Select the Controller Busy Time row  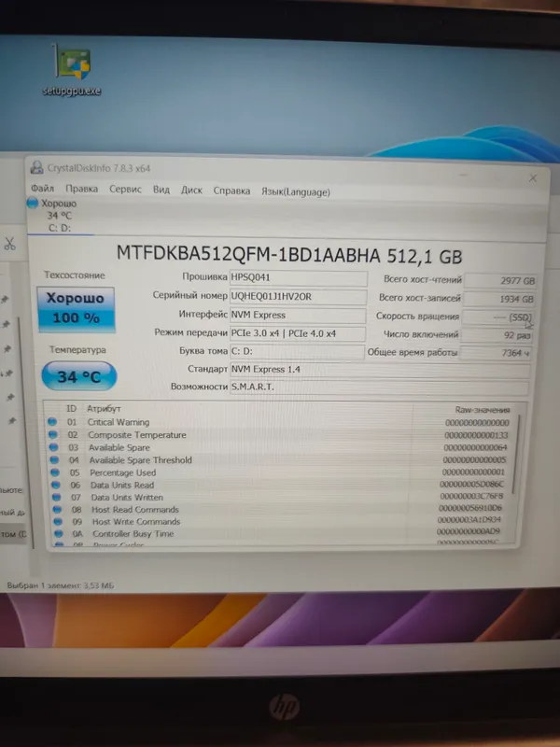point(281,534)
